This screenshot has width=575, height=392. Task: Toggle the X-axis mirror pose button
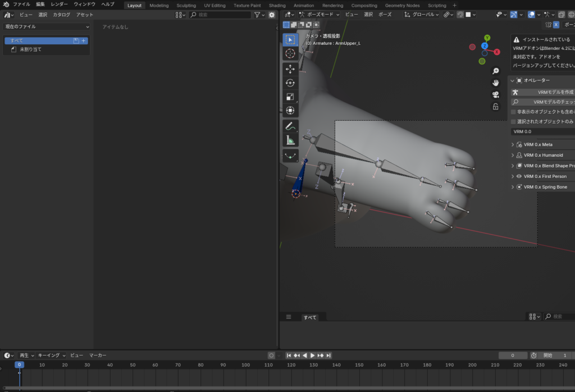point(556,25)
